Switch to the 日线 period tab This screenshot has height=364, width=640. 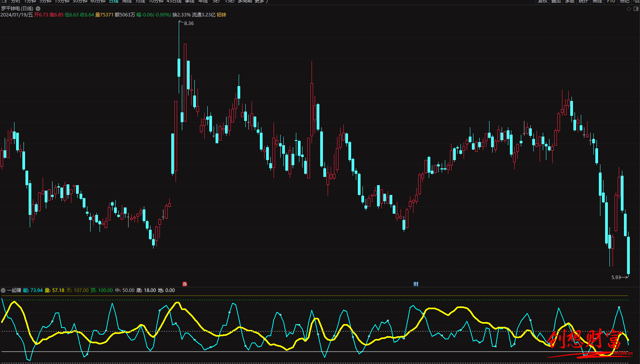[x=114, y=2]
